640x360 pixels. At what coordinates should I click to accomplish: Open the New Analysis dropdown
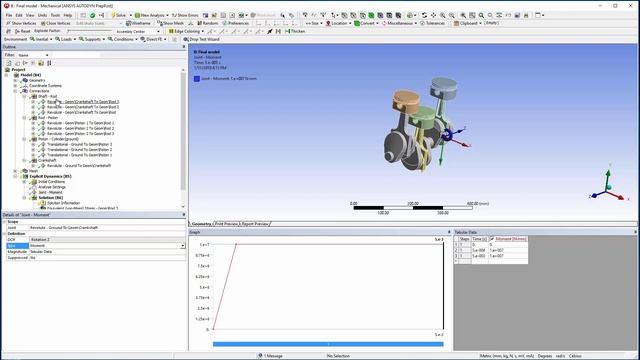(x=151, y=15)
